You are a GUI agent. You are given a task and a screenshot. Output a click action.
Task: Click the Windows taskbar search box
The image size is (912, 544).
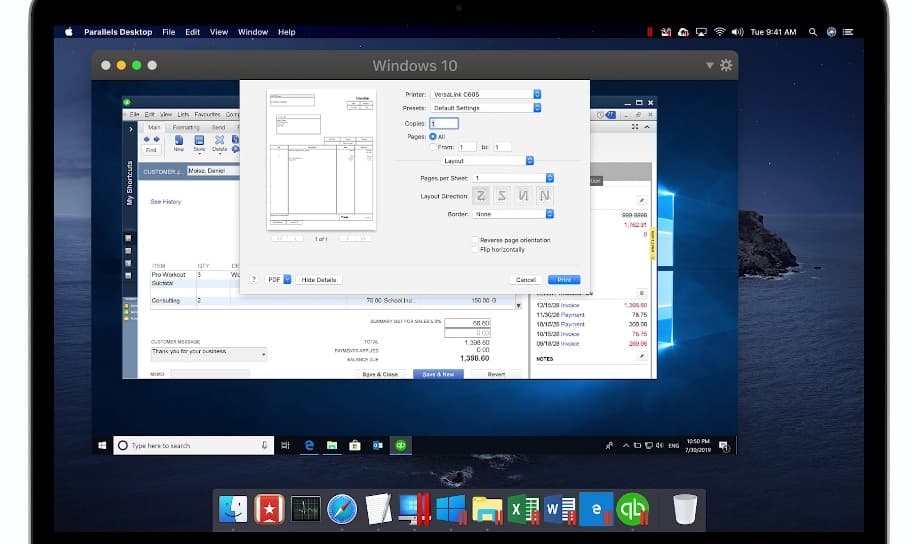tap(193, 446)
